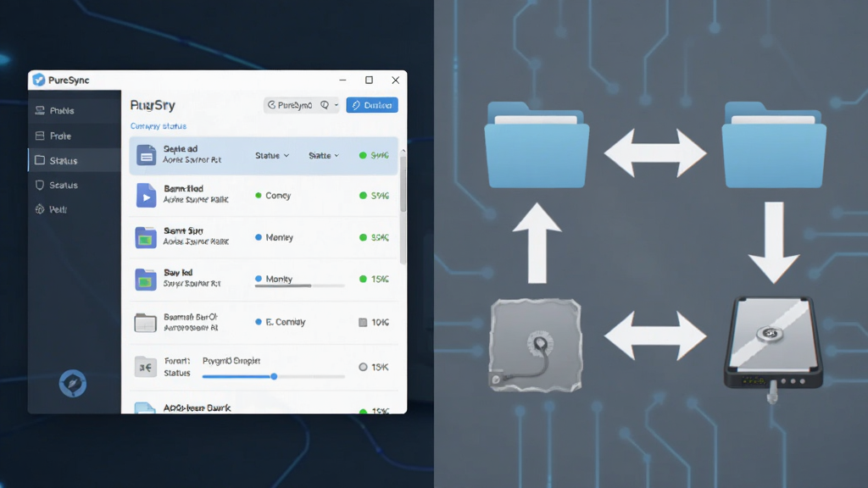Click the PureSync logo in the title bar
The image size is (868, 488).
39,80
